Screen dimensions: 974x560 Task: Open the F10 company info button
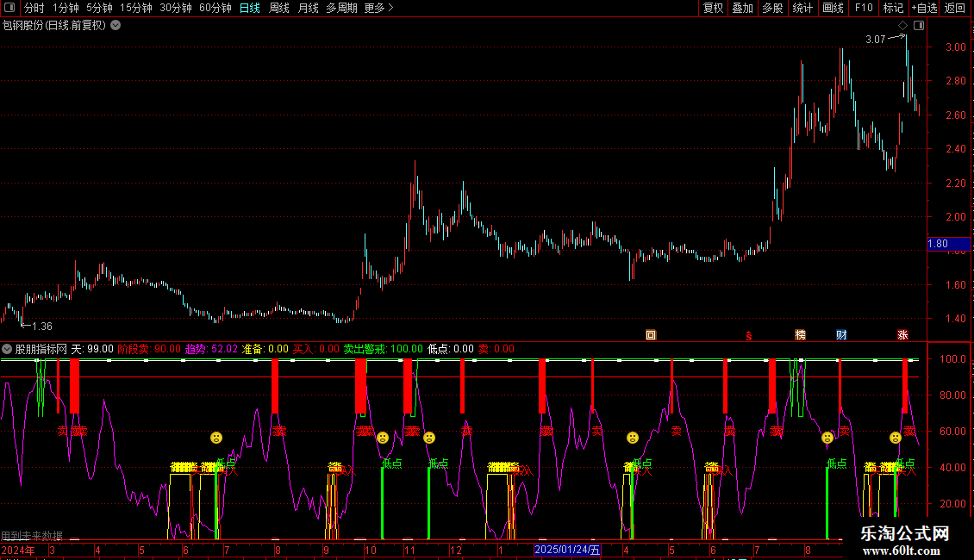[863, 8]
